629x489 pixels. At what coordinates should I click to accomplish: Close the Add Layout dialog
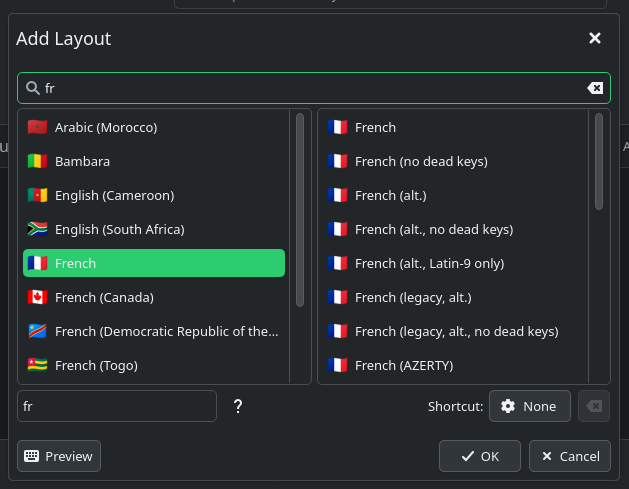(x=595, y=39)
